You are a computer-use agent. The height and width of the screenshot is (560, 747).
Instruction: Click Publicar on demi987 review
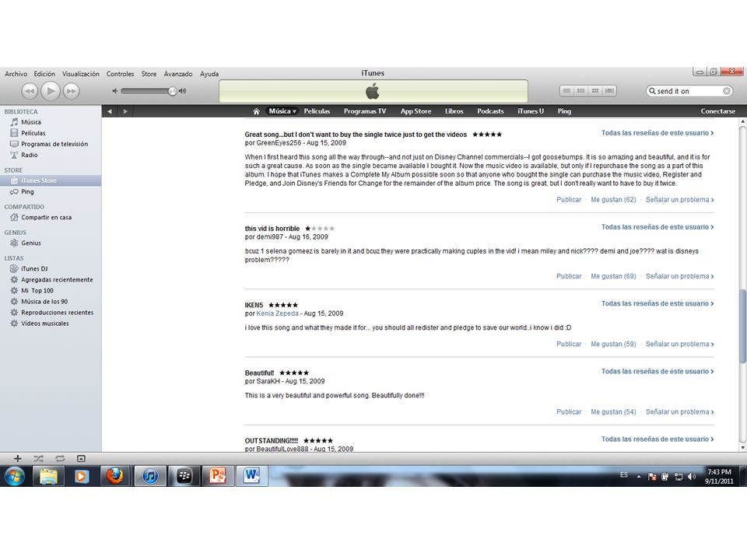tap(569, 276)
